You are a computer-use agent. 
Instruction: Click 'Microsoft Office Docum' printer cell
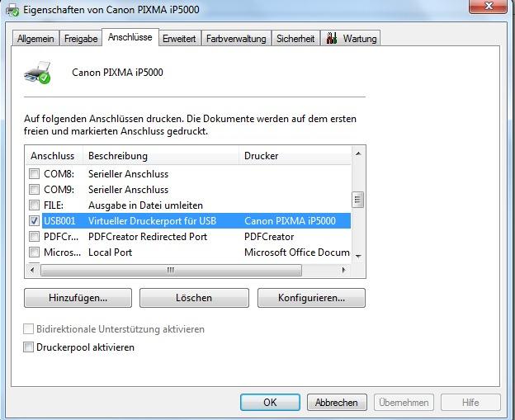click(297, 252)
